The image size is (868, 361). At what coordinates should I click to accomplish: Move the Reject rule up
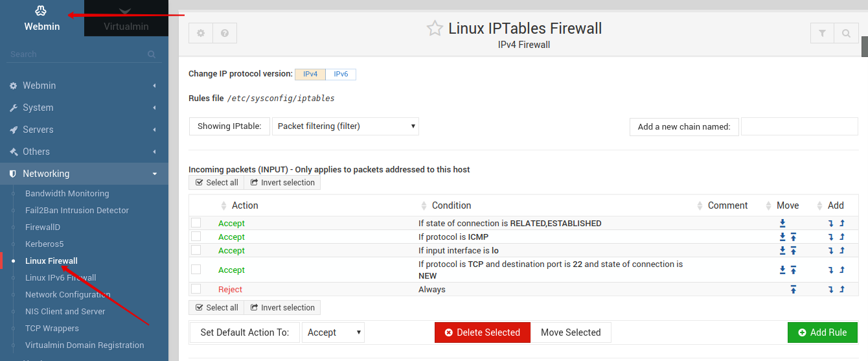point(793,290)
